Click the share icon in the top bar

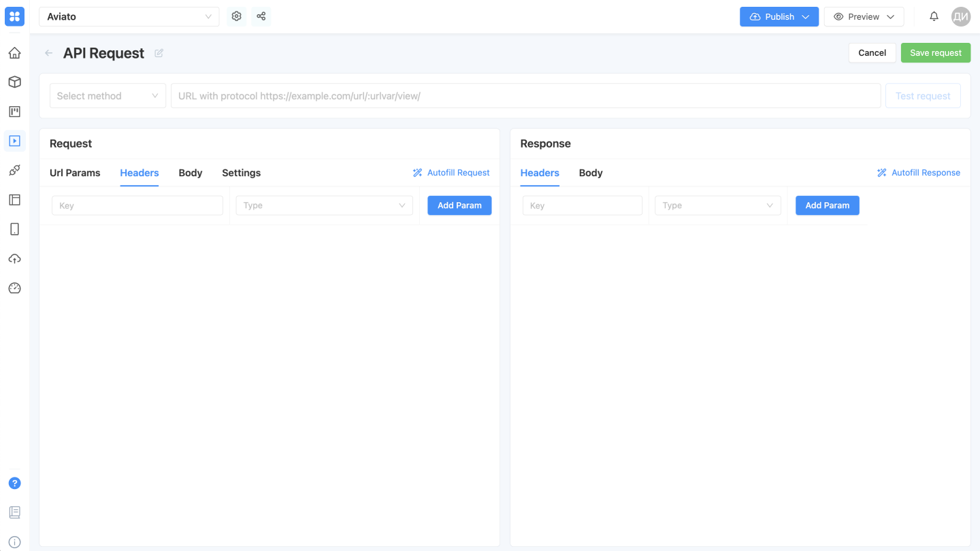261,16
